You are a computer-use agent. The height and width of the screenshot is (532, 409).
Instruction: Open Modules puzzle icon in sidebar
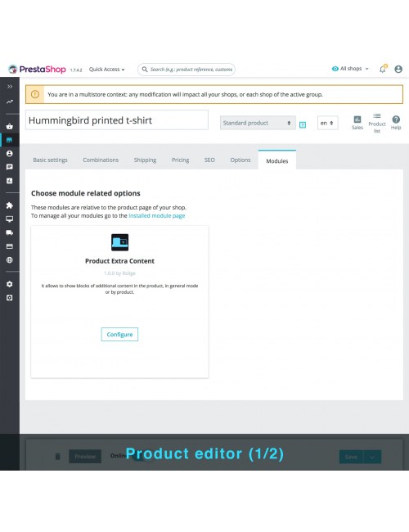10,205
